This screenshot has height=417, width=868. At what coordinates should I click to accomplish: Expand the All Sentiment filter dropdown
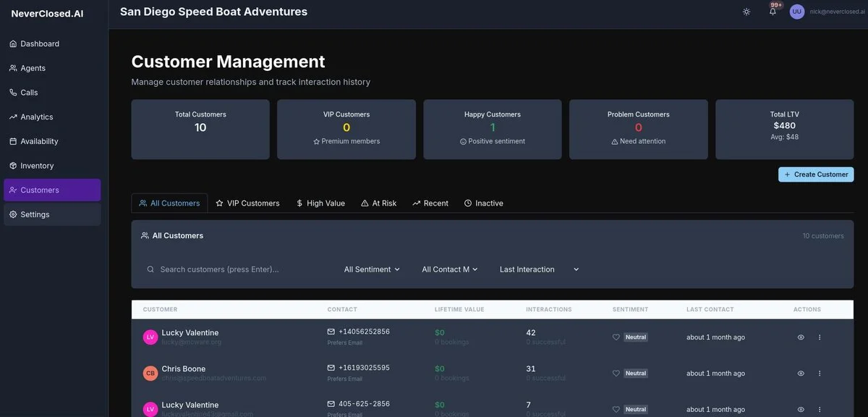click(372, 269)
